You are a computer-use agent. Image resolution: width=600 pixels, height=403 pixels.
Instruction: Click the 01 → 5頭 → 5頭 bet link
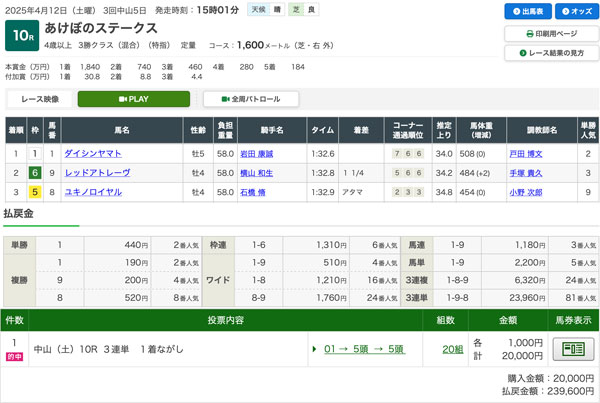click(364, 349)
